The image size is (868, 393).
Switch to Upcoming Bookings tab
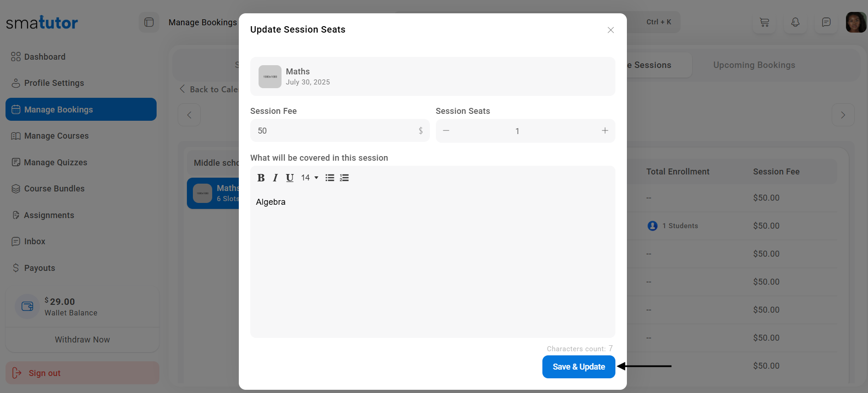coord(754,65)
